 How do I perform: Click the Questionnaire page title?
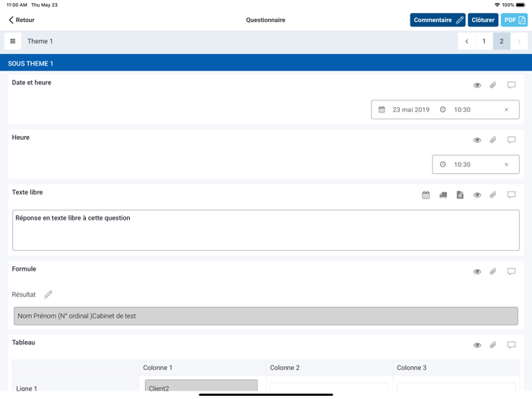click(266, 20)
